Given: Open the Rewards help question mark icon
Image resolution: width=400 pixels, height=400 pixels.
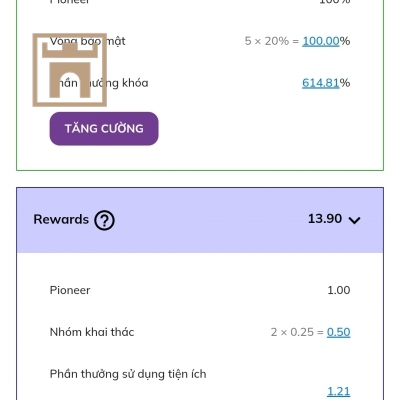Looking at the screenshot, I should click(104, 220).
